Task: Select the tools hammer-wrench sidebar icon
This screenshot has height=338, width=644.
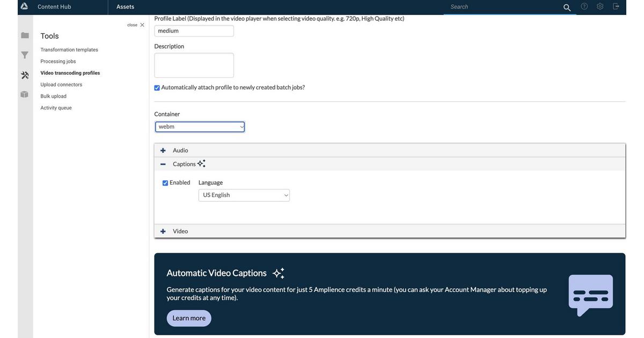Action: click(25, 75)
